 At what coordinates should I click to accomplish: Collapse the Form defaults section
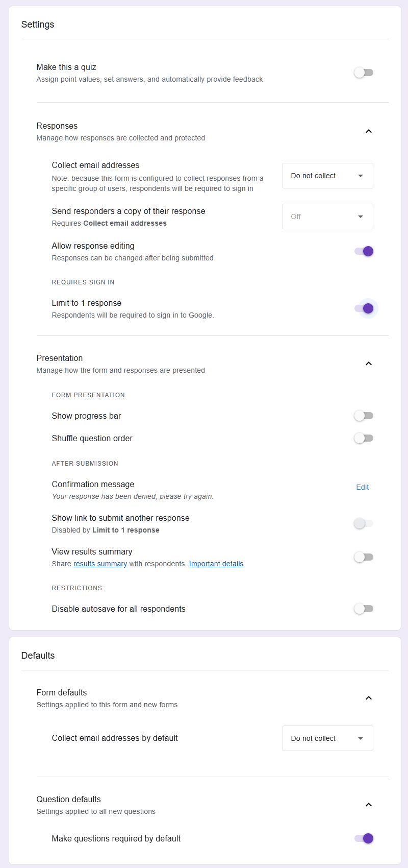[369, 698]
